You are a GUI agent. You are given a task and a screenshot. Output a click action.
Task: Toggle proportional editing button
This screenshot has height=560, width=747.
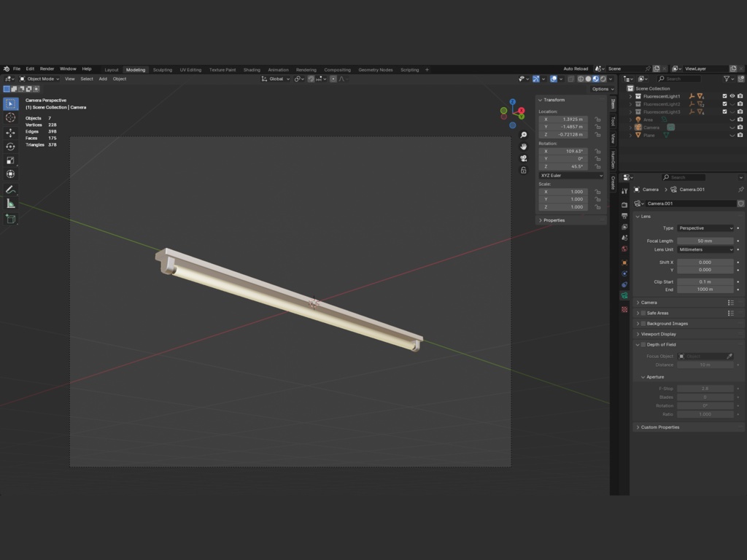point(333,79)
